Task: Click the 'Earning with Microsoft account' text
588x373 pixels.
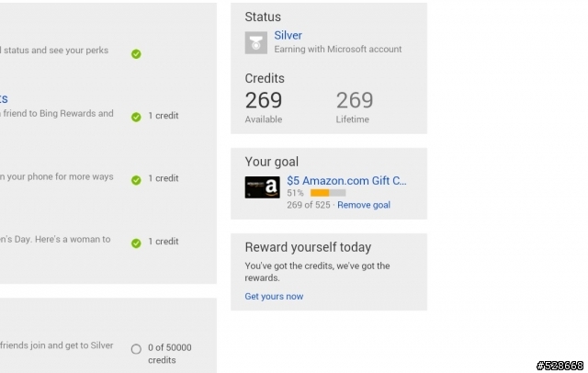Action: click(338, 49)
